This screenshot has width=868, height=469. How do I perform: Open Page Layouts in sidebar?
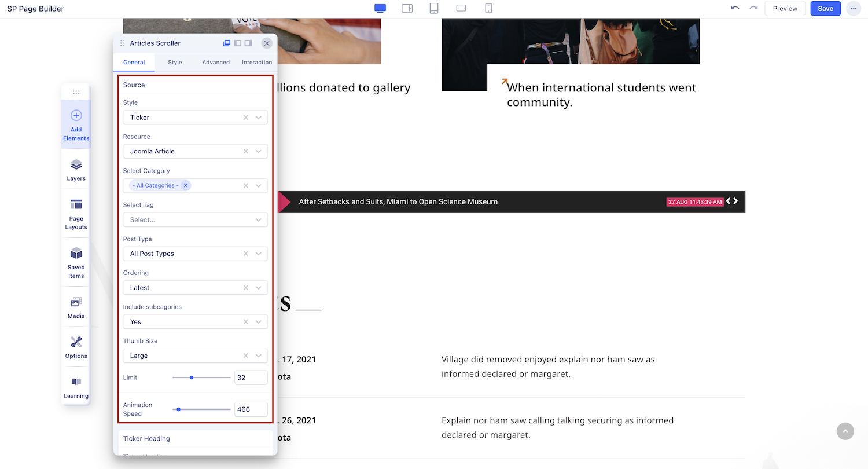76,214
